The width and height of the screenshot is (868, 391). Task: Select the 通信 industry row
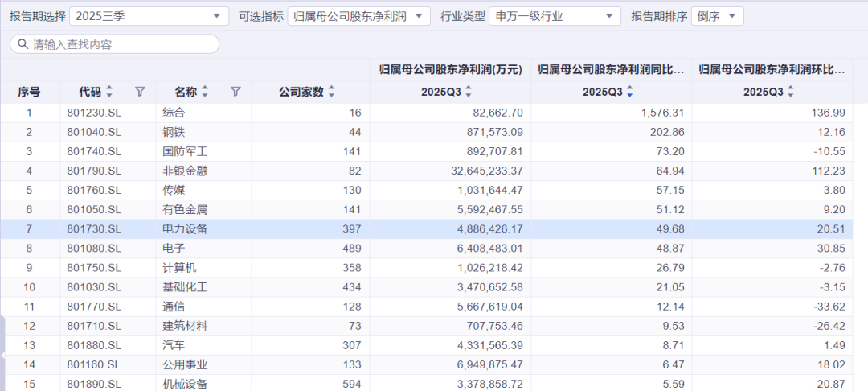[x=426, y=307]
